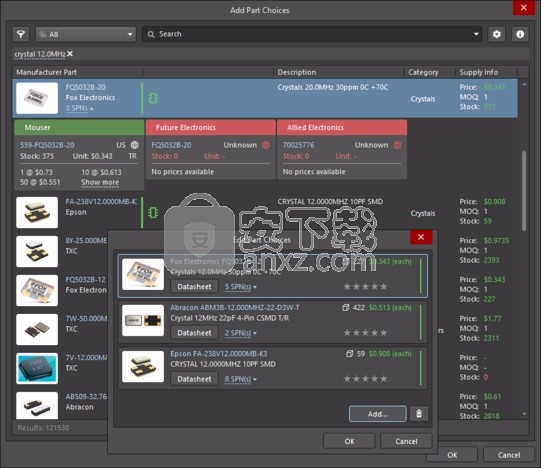Click the Manufacturer Part column header

coord(46,72)
